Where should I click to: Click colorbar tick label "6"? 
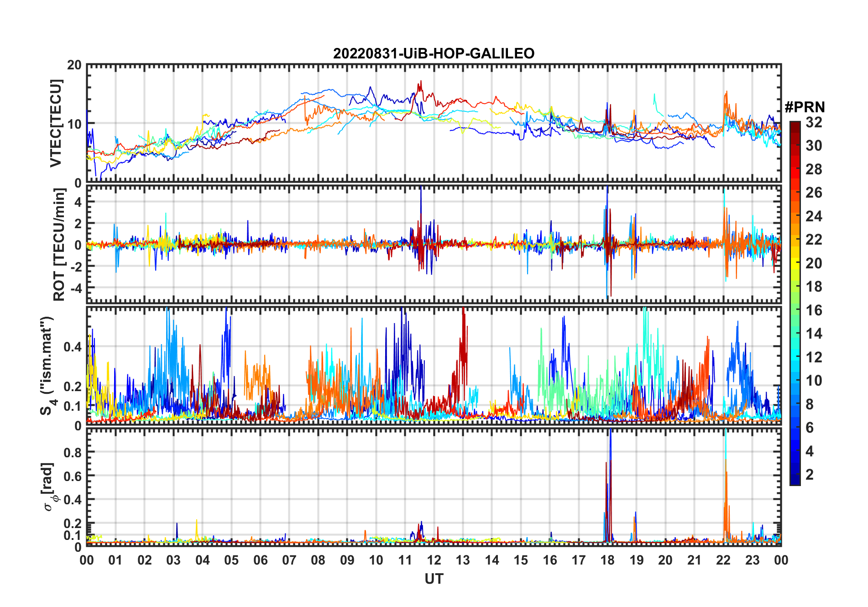[x=810, y=428]
